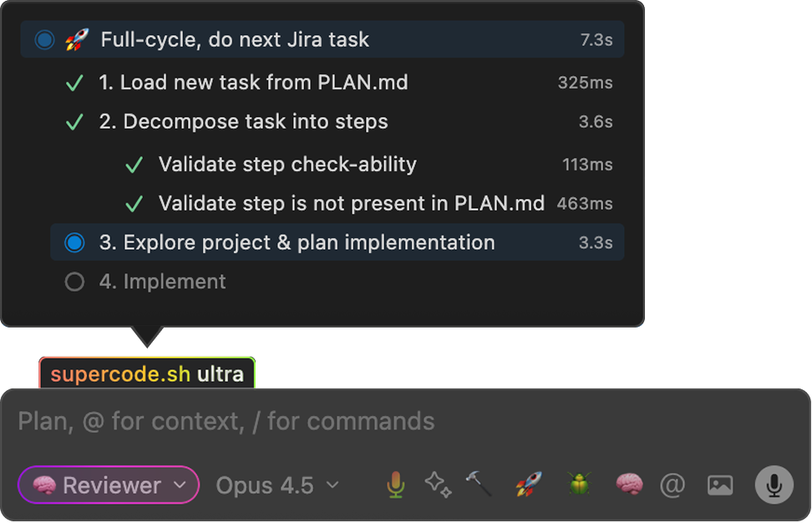Click the green check beside Validate step is not present
Image resolution: width=812 pixels, height=523 pixels.
click(x=134, y=204)
